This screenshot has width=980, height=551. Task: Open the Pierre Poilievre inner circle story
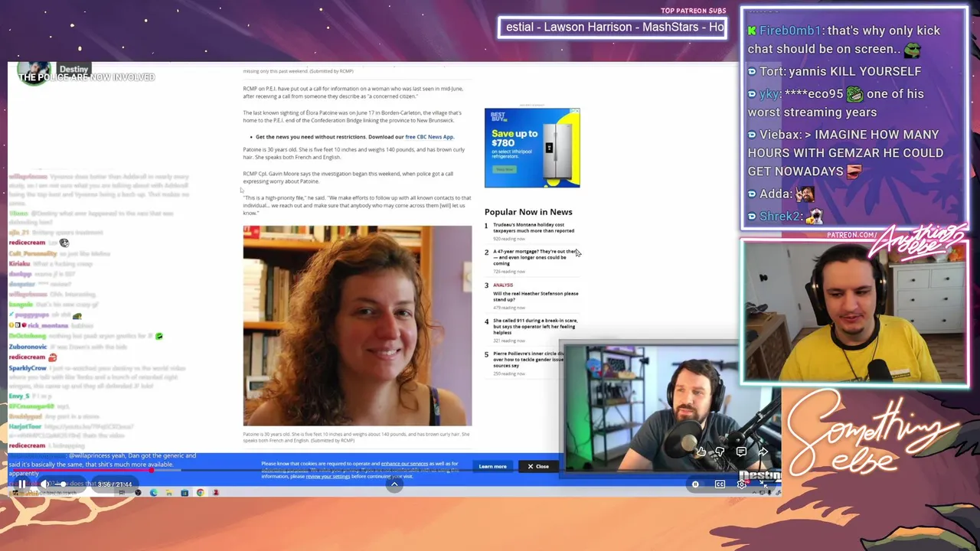tap(528, 359)
